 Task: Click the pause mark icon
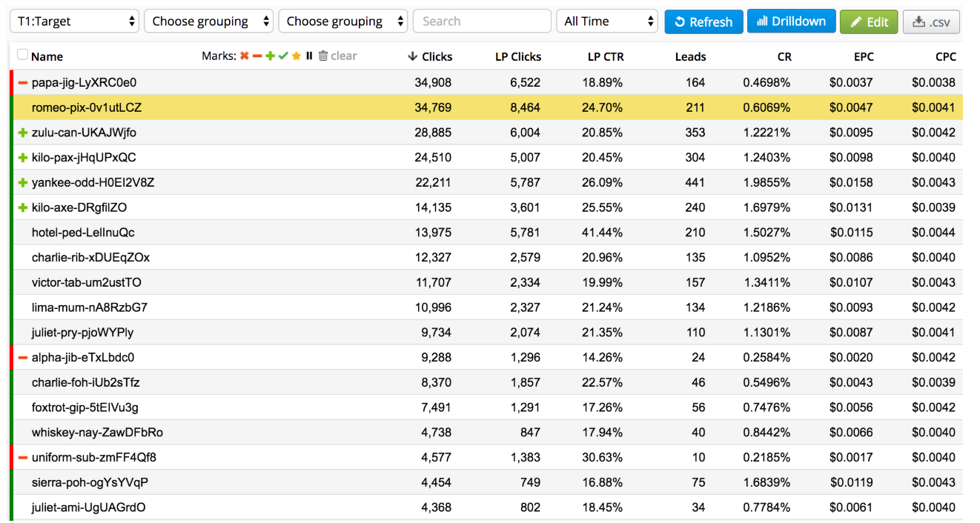[309, 56]
